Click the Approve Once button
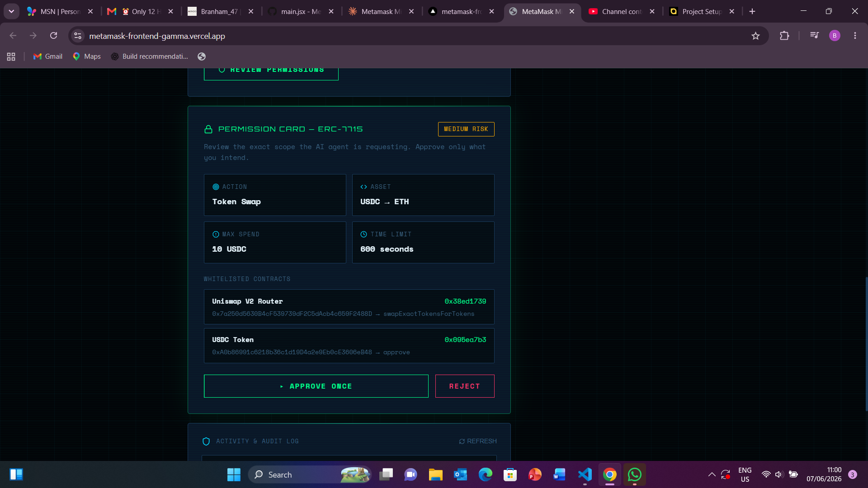 (316, 386)
